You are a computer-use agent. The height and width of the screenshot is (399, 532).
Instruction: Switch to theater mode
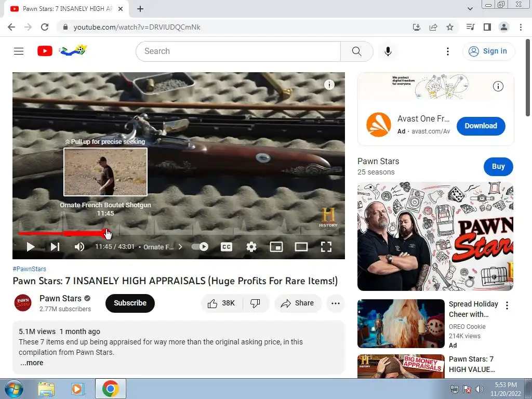click(x=301, y=247)
